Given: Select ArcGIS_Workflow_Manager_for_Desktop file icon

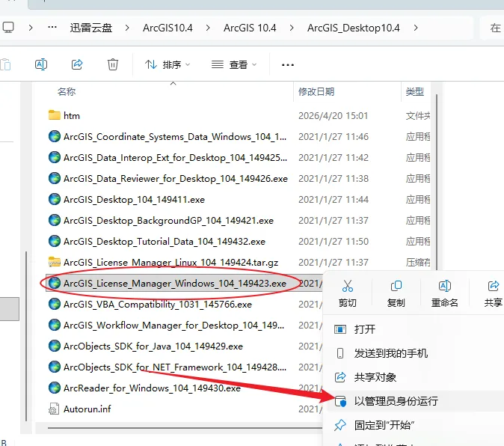Looking at the screenshot, I should tap(55, 325).
